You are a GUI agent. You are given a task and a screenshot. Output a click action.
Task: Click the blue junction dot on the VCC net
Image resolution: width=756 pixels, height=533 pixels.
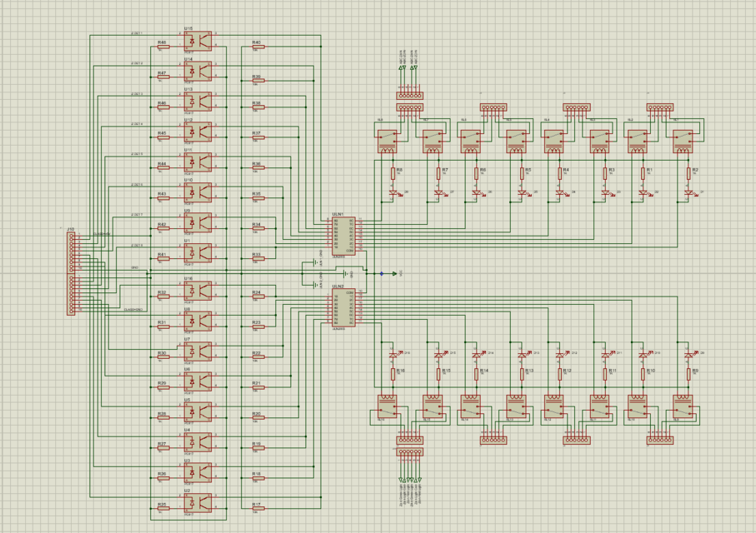tap(381, 273)
